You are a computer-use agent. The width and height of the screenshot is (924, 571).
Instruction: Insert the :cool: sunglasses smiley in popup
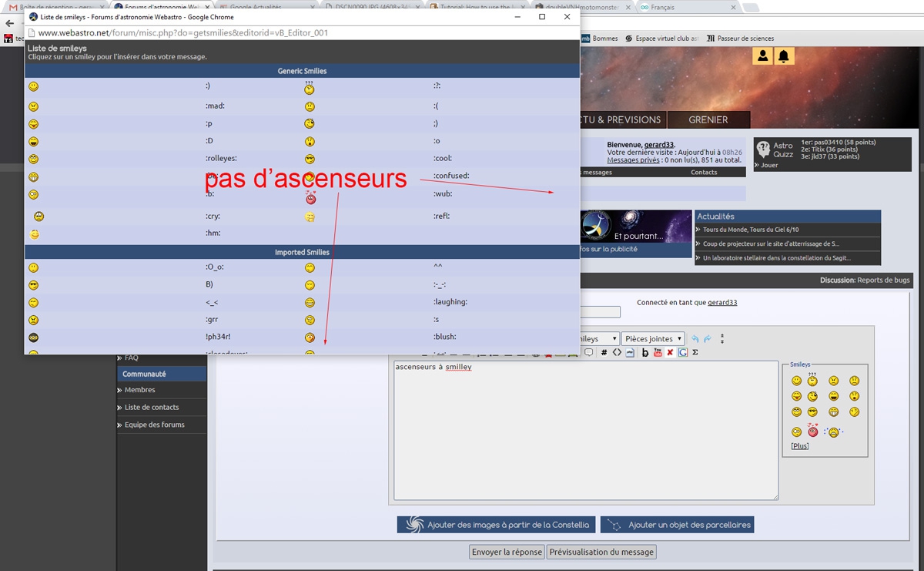click(310, 160)
